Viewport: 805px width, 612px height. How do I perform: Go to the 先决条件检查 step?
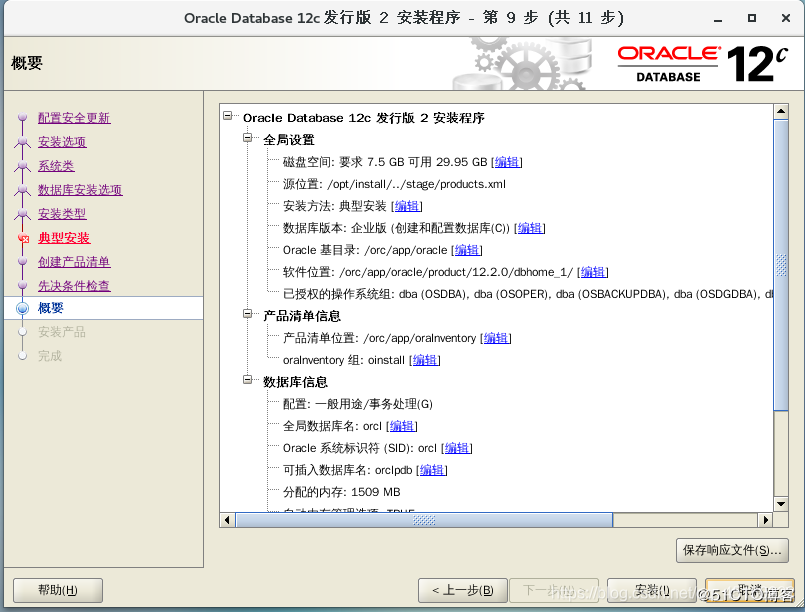pos(74,286)
